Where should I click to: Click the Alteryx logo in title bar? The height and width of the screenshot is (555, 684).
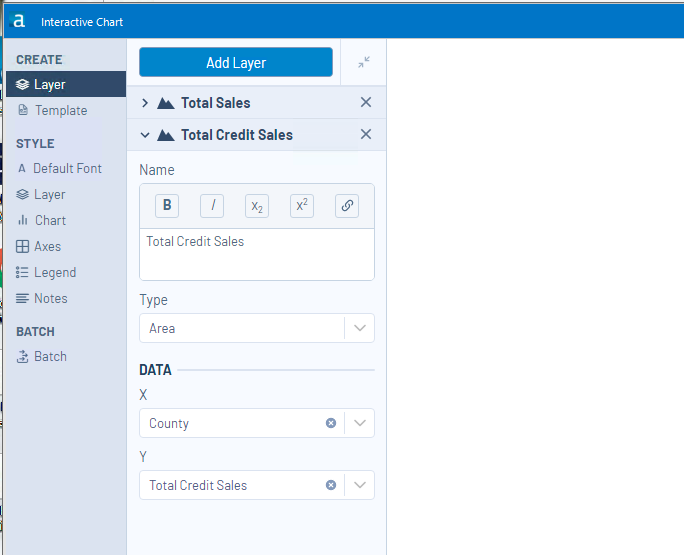point(18,21)
